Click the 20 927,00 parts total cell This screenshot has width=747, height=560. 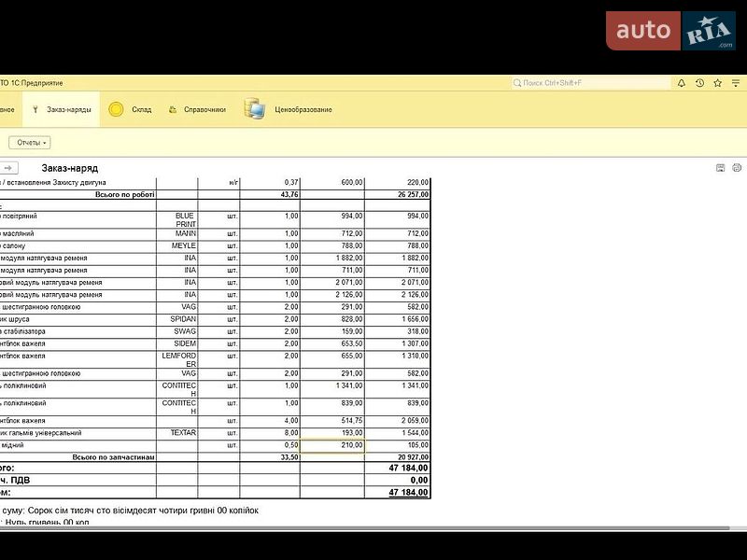pyautogui.click(x=398, y=457)
